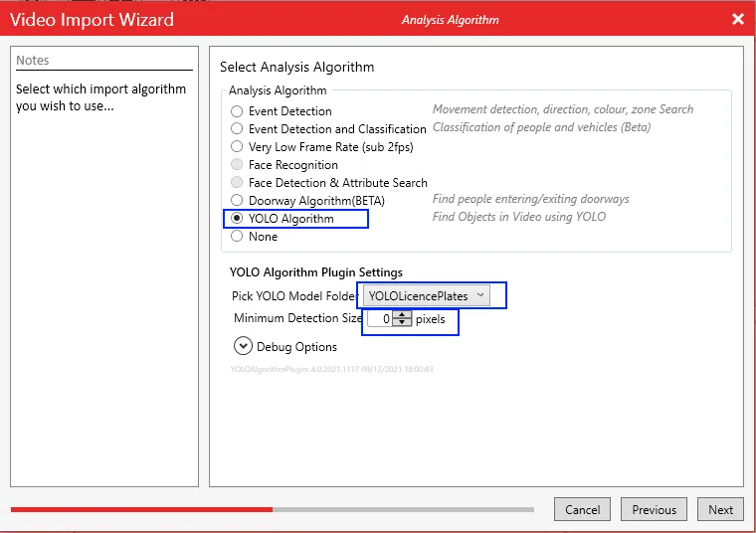
Task: Proceed with the Next button
Action: coord(720,509)
